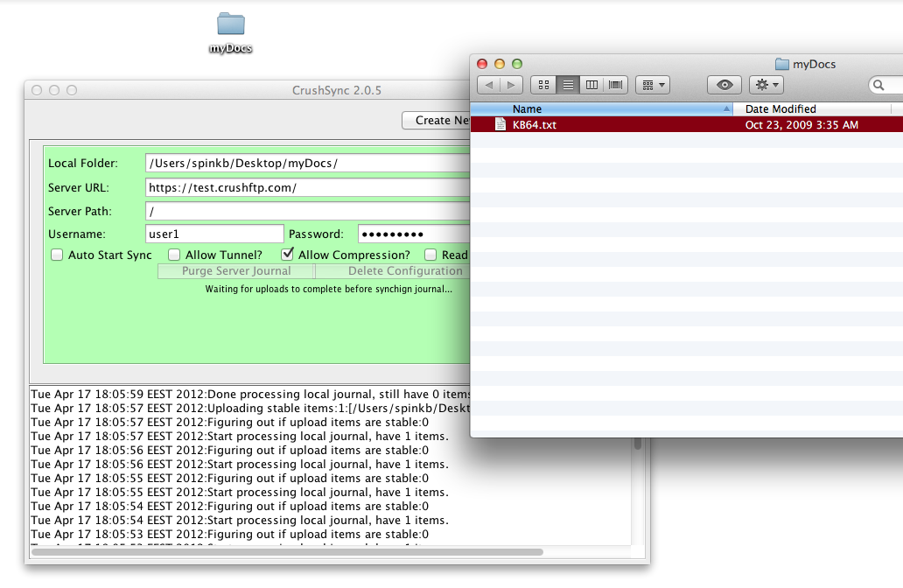
Task: Click the KB64.txt document icon
Action: [500, 124]
